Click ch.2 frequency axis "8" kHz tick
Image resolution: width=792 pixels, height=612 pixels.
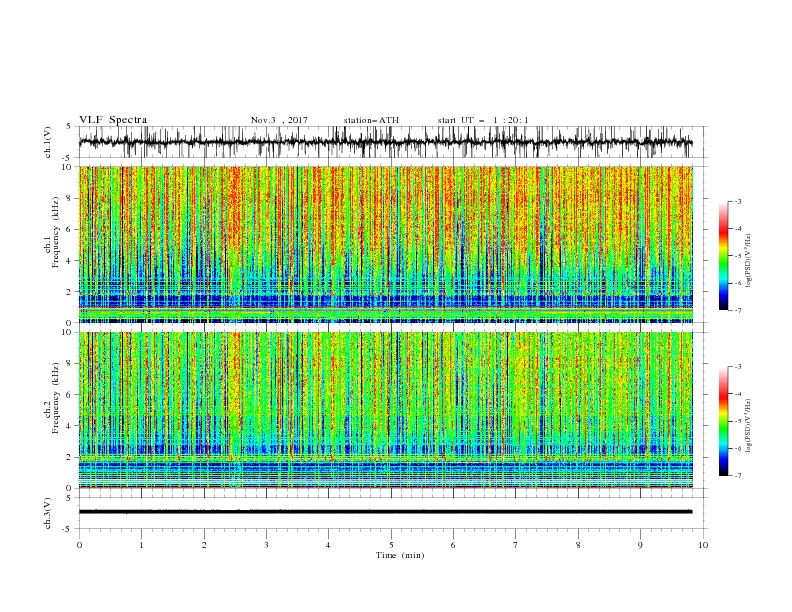click(x=70, y=364)
